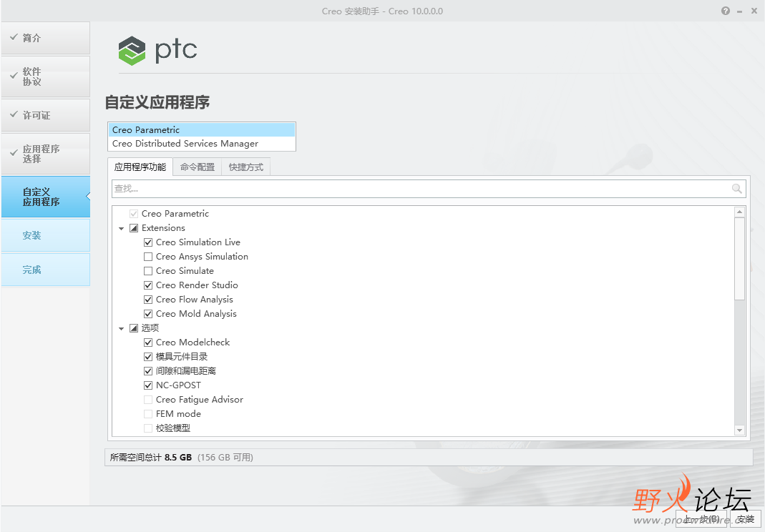Collapse the 选项 tree node

click(x=122, y=329)
